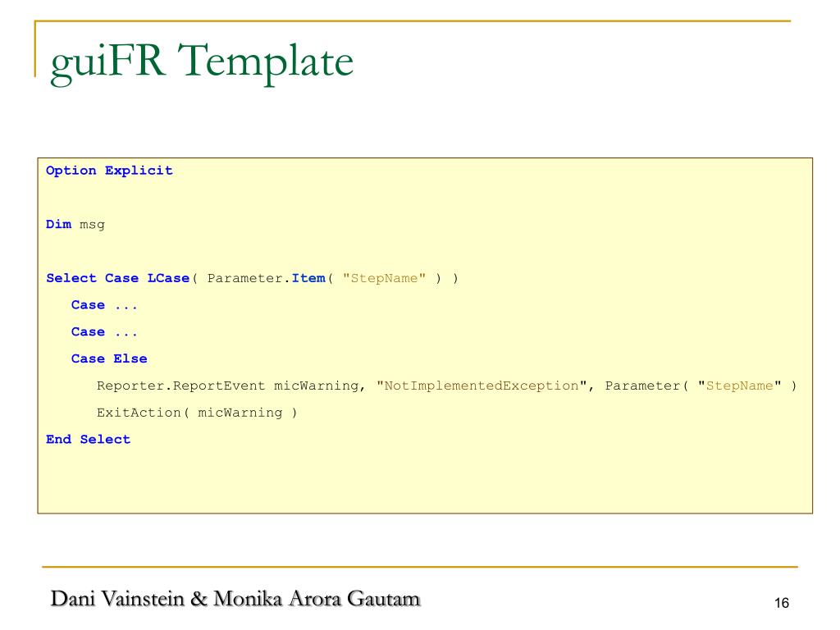Select the 'Option Explicit' code line

[x=109, y=171]
